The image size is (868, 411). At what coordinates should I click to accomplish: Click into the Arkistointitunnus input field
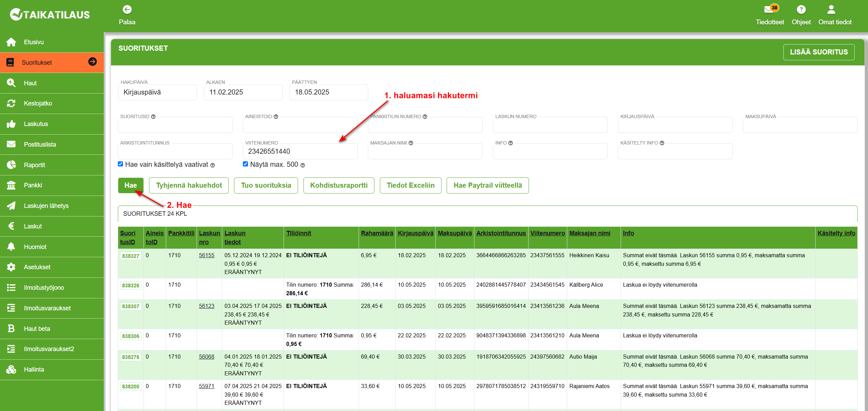pyautogui.click(x=175, y=151)
